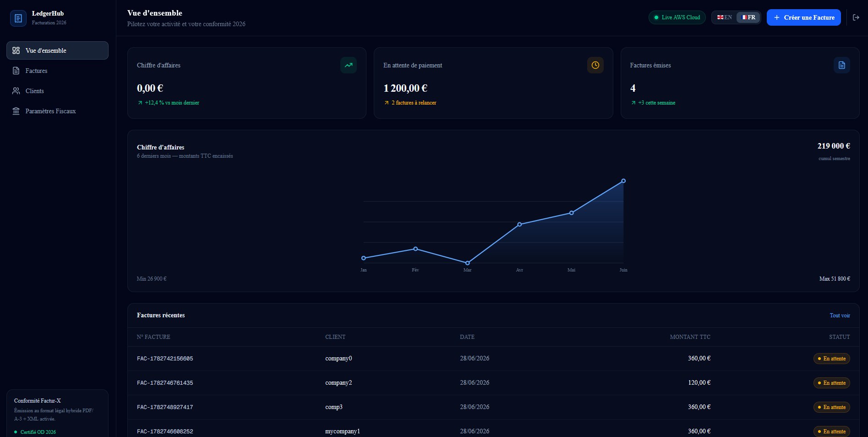Click the clock icon on En attente card
Image resolution: width=868 pixels, height=437 pixels.
(x=595, y=65)
